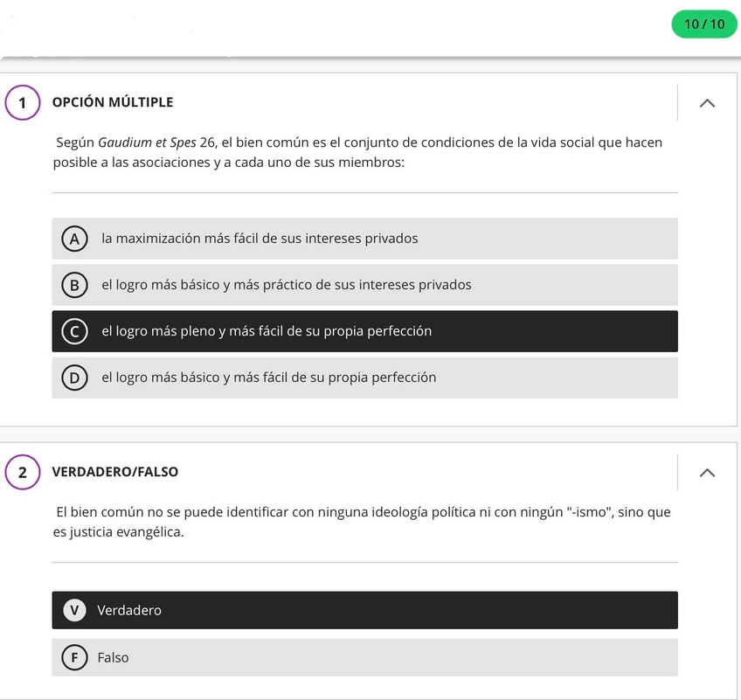This screenshot has width=741, height=700.
Task: Click the OPCIÓN MÚLTIPLE question header
Action: tap(113, 102)
